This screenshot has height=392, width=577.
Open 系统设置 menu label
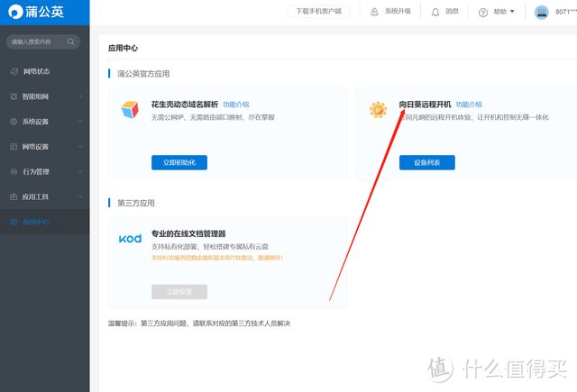pyautogui.click(x=35, y=122)
